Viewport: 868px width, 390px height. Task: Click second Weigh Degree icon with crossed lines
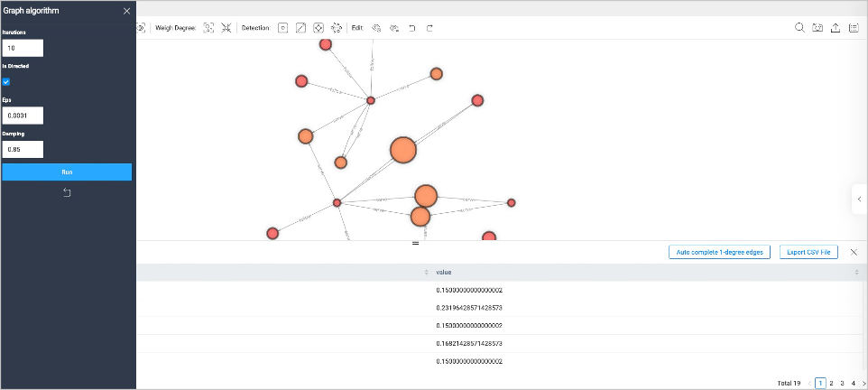(x=226, y=28)
